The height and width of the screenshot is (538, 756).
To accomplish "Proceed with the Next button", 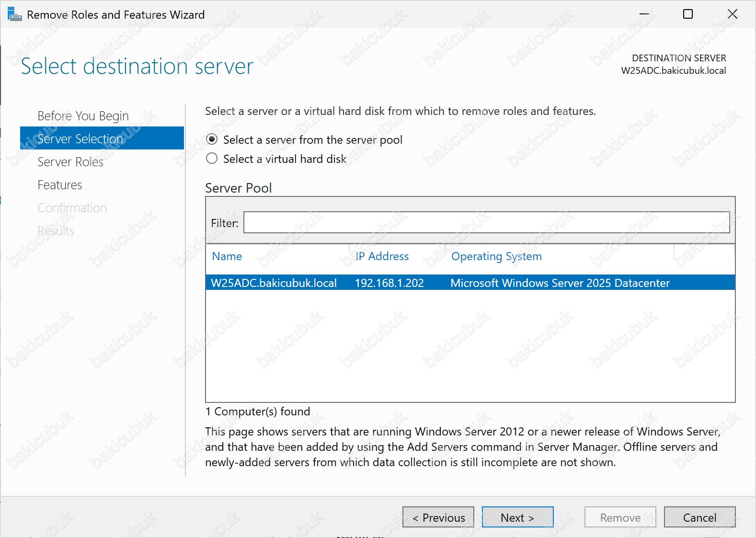I will click(518, 517).
